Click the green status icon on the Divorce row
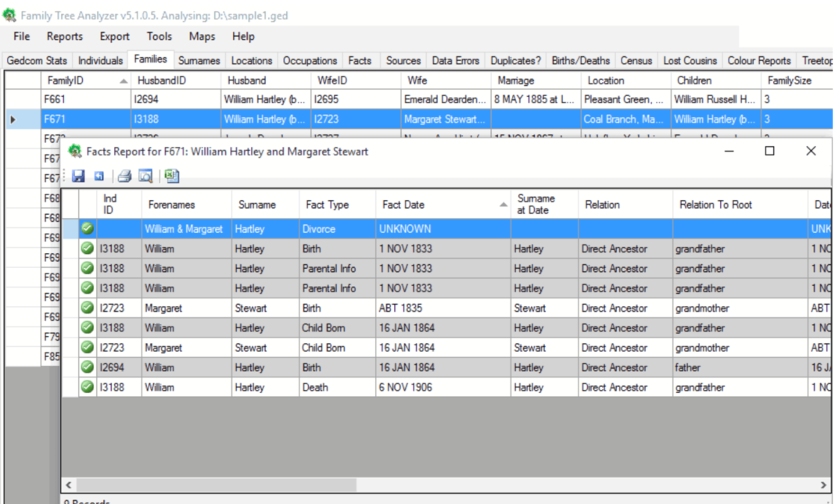Screen dimensions: 835x504 coord(87,228)
